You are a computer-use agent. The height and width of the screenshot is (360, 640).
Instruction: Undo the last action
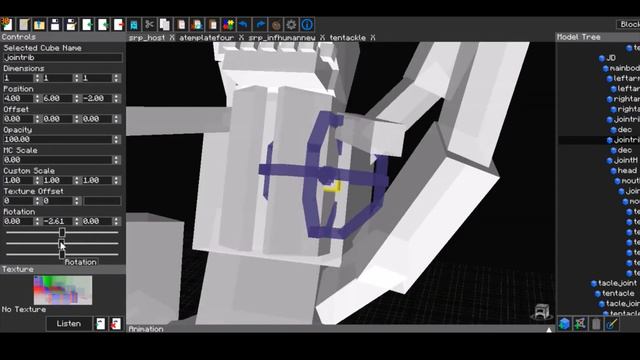tap(244, 24)
